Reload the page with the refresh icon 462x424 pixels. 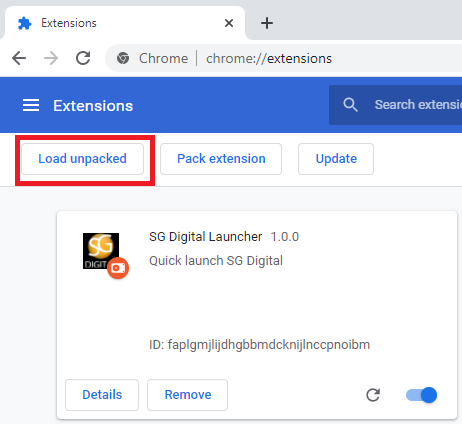pos(83,58)
